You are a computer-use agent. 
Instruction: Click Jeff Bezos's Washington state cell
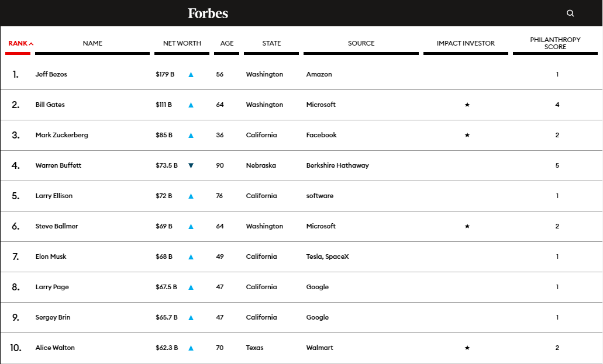point(264,74)
